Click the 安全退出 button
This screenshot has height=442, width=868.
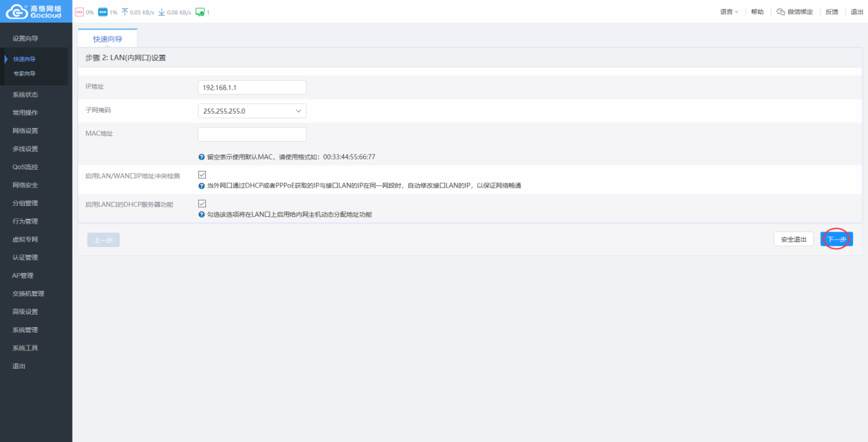(793, 239)
